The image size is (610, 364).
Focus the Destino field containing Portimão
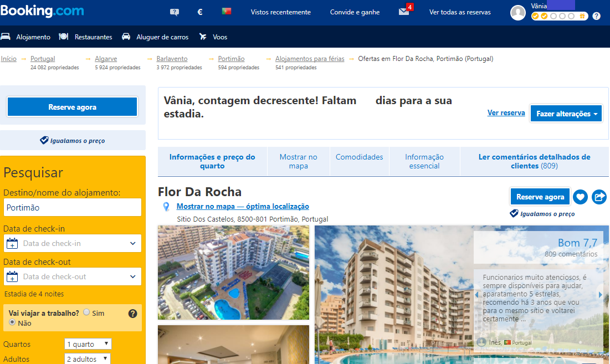click(x=73, y=207)
